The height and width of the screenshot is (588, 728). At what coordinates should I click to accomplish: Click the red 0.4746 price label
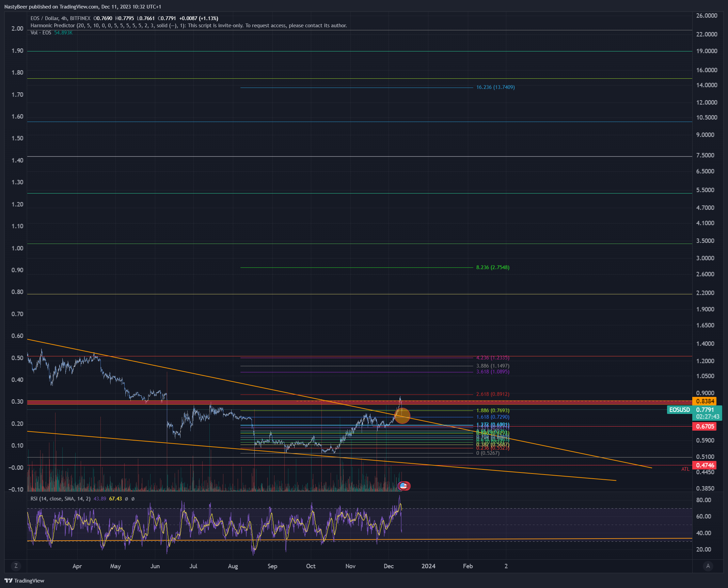[705, 465]
